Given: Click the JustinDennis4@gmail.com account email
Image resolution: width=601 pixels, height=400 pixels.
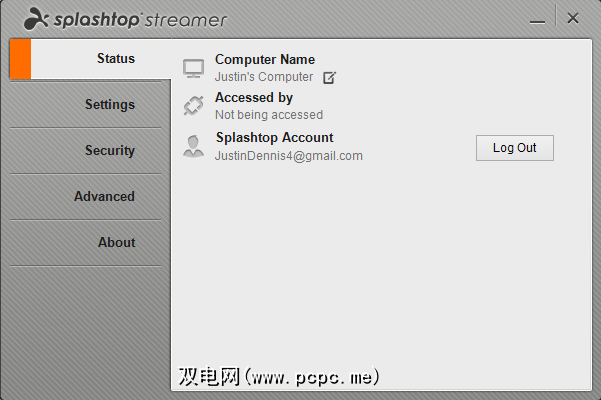Looking at the screenshot, I should [x=289, y=156].
